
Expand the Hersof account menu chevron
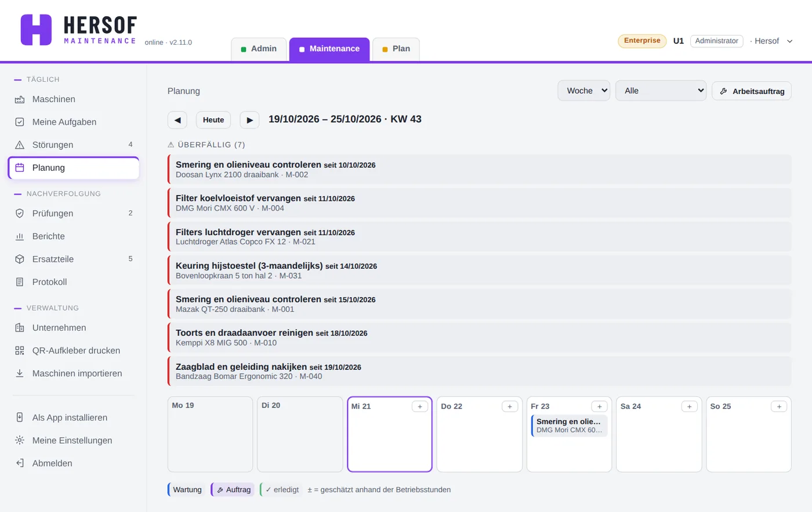[x=789, y=41]
